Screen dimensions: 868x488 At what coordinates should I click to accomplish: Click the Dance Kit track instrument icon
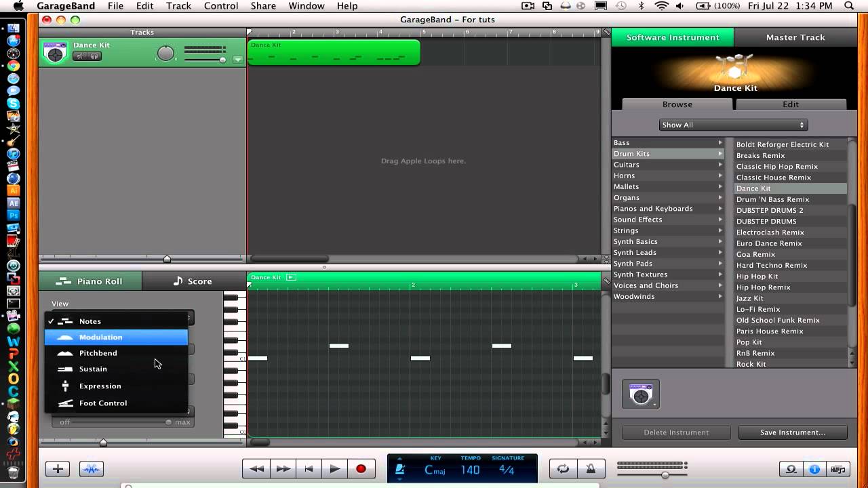(x=55, y=52)
